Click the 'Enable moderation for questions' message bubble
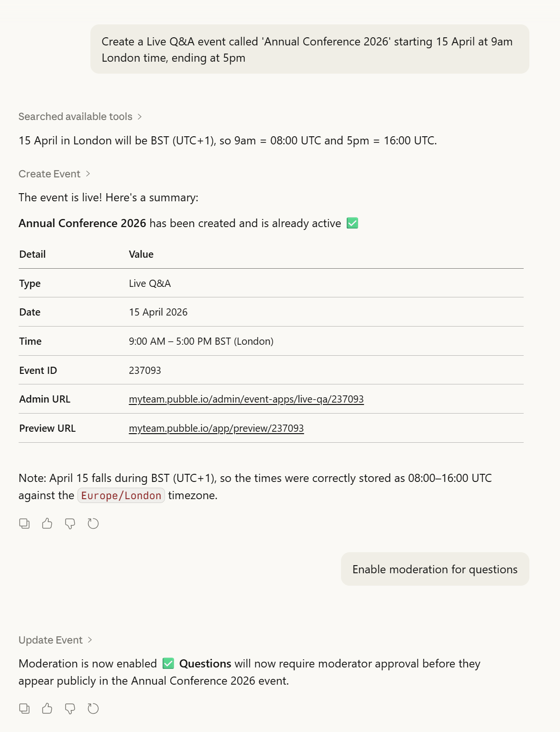The image size is (560, 732). 435,569
